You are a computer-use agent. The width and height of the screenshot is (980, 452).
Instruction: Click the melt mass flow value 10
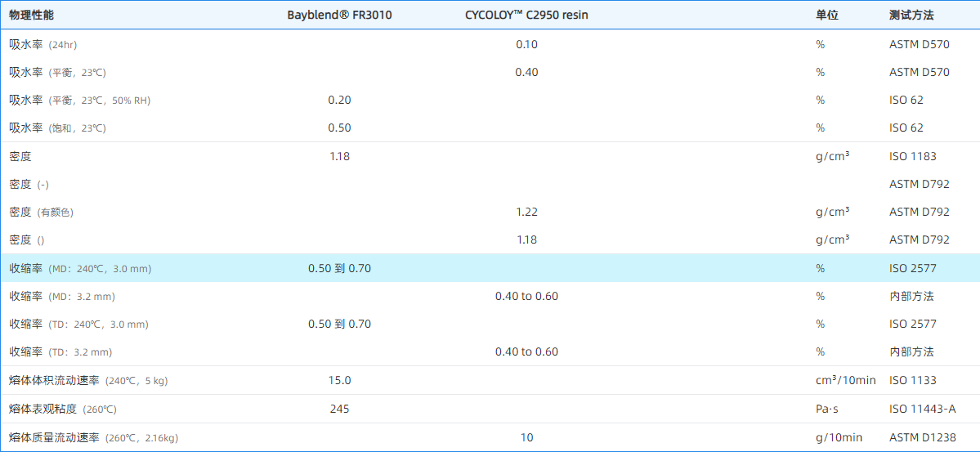[x=526, y=437]
